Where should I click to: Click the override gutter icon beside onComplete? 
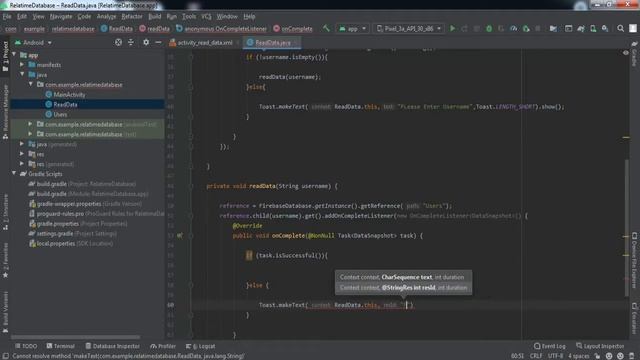[x=180, y=236]
